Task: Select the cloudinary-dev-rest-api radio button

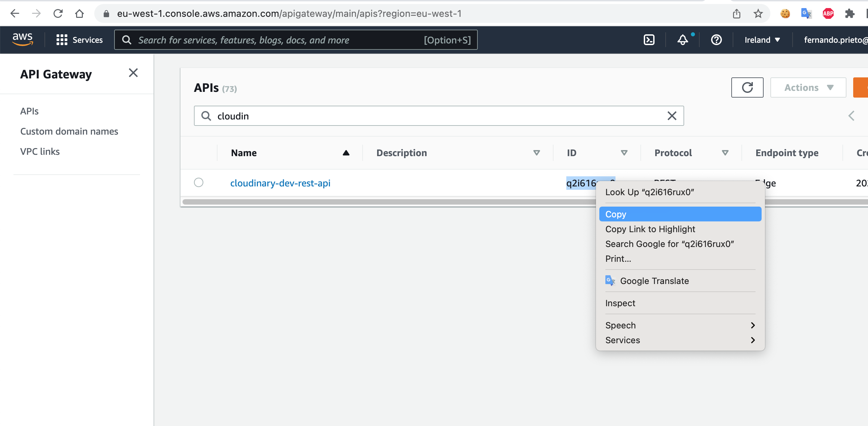Action: click(x=198, y=182)
